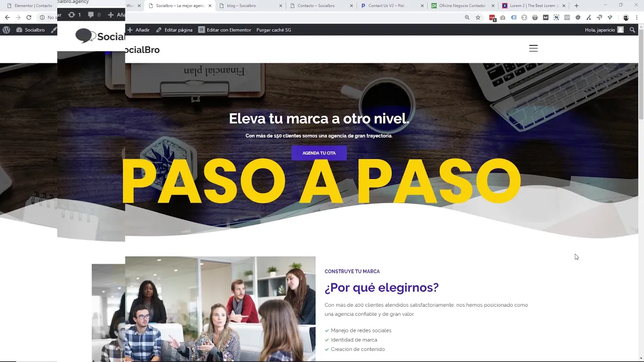The image size is (644, 362).
Task: Click CONSTRUYE TU MARCA label
Action: 352,271
